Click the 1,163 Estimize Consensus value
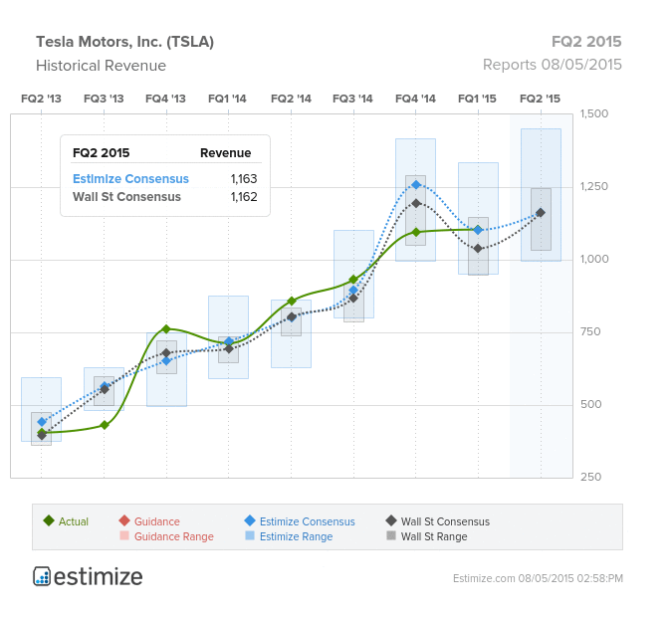 pos(244,179)
